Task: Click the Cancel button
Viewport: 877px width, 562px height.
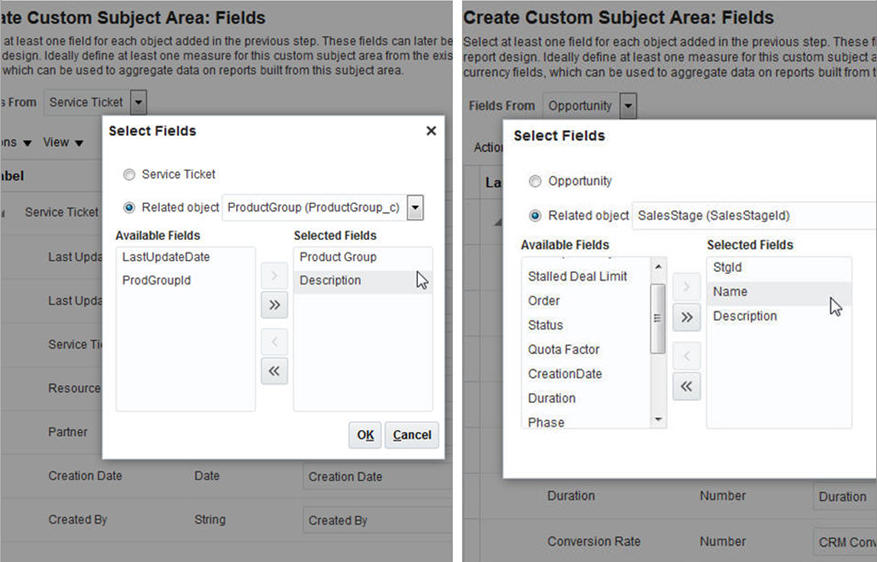Action: point(412,435)
